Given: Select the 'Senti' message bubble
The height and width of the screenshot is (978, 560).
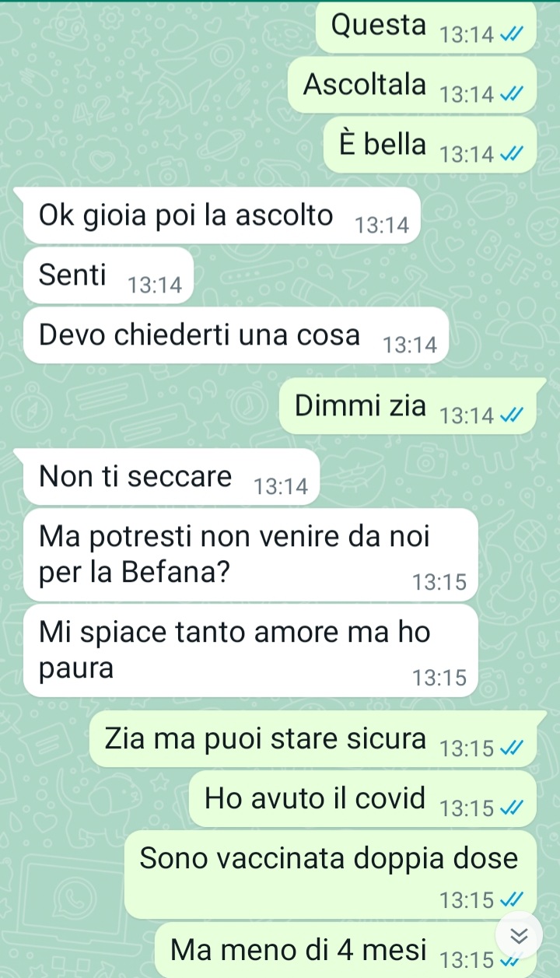Looking at the screenshot, I should [x=108, y=275].
